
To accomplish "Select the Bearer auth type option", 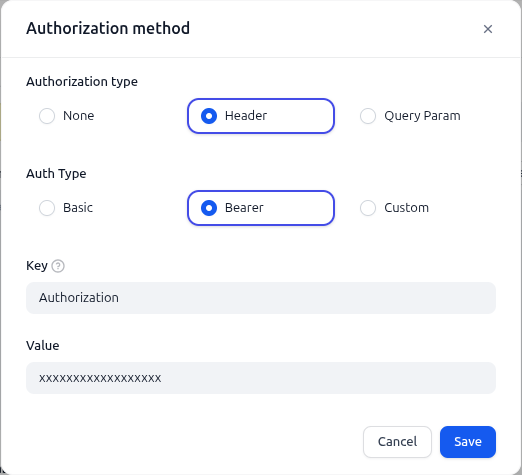I will click(261, 208).
